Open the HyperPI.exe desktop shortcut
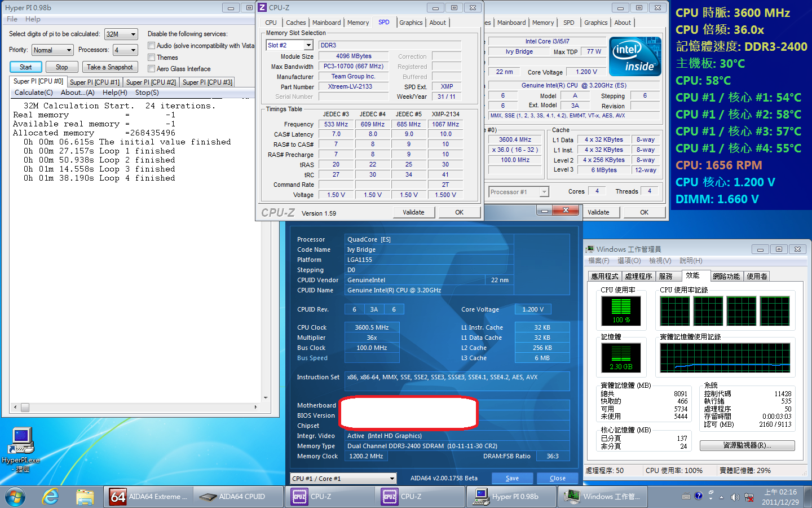 [x=20, y=449]
